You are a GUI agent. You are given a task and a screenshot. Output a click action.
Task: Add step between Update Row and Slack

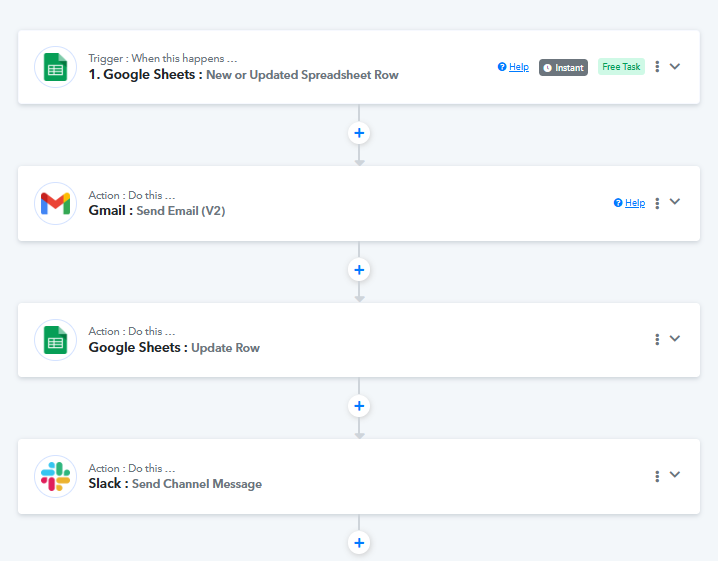coord(359,406)
